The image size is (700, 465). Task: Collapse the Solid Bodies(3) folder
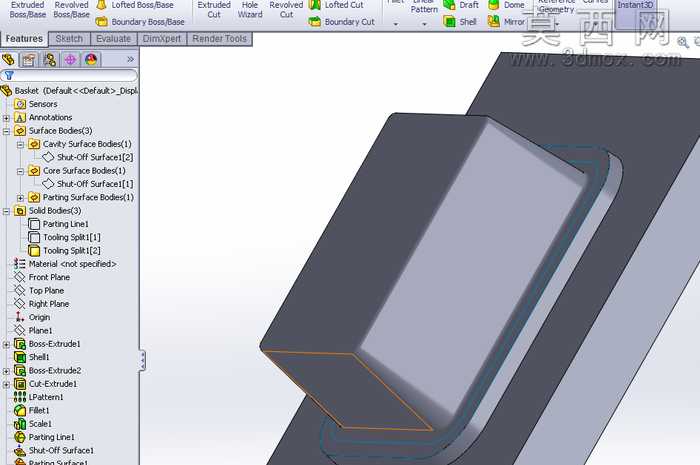6,211
